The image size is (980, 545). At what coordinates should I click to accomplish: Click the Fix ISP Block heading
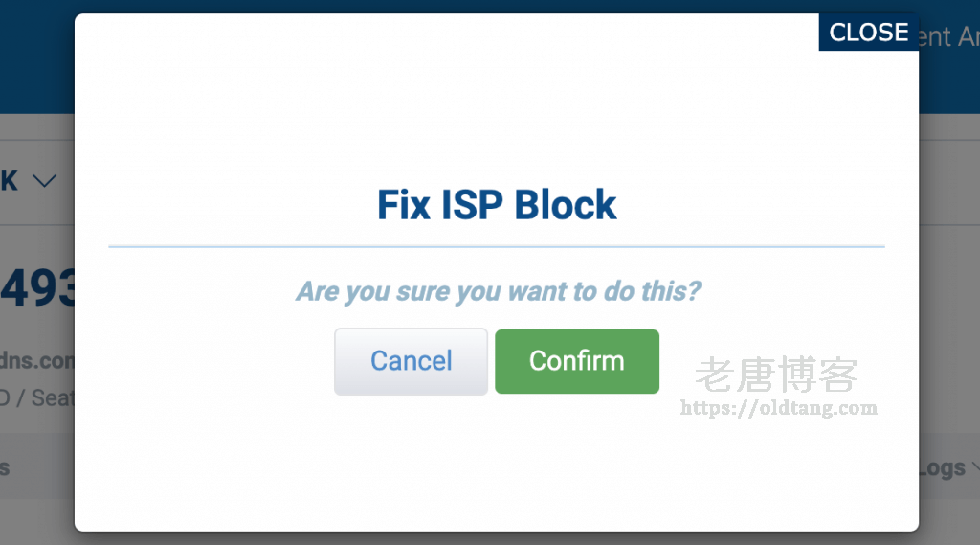pyautogui.click(x=497, y=205)
